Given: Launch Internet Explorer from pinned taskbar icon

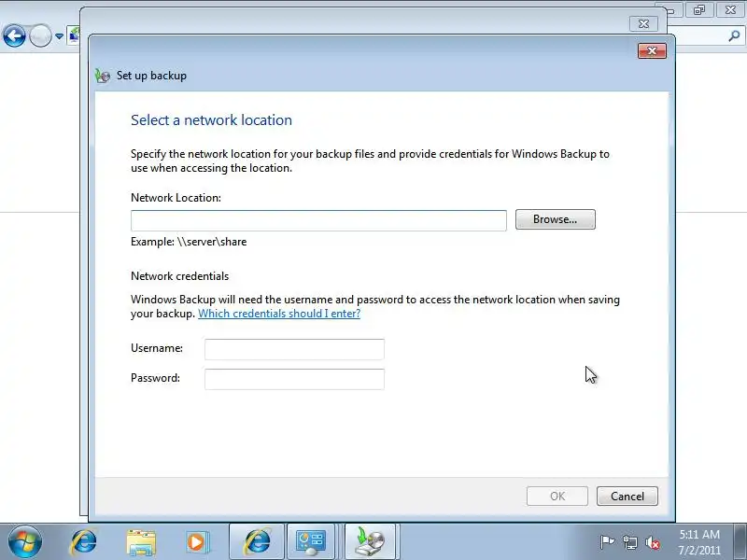Looking at the screenshot, I should [83, 542].
